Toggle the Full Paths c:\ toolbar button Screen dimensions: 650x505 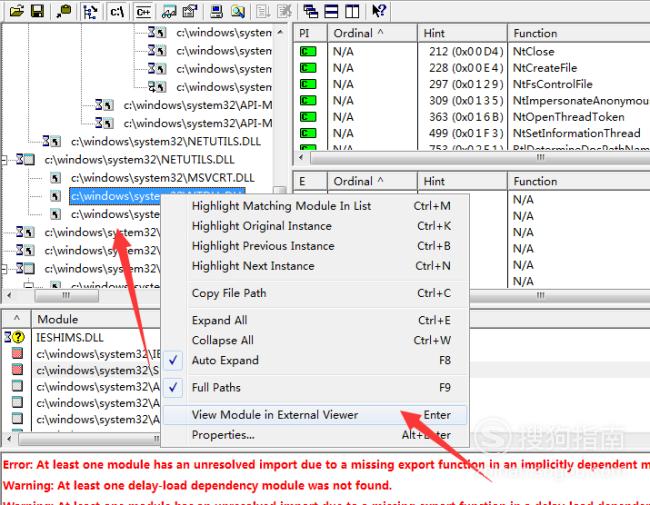point(117,11)
